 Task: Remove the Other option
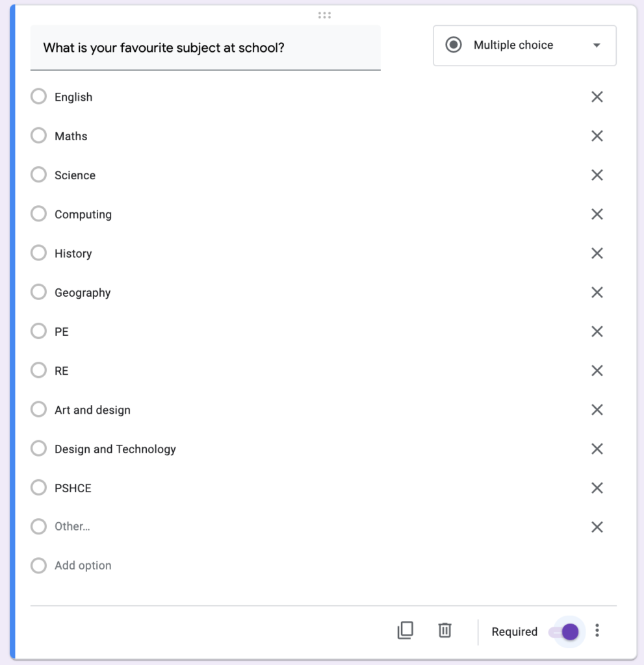click(x=597, y=527)
